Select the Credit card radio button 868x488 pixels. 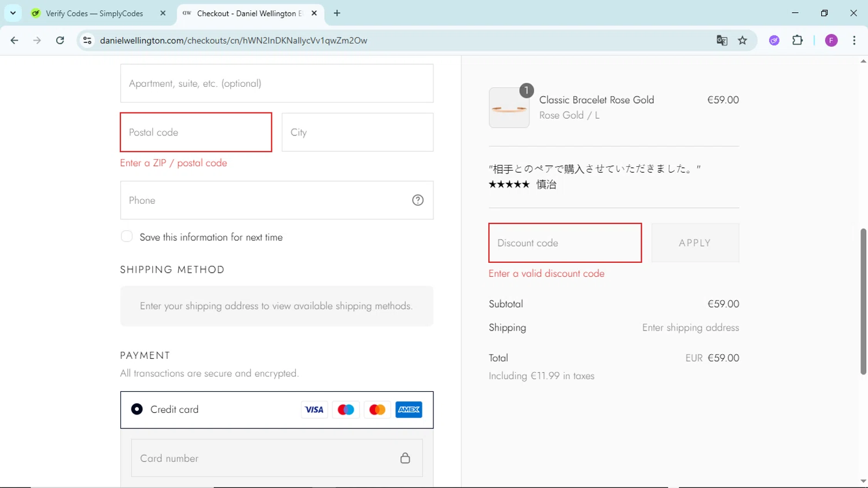137,409
